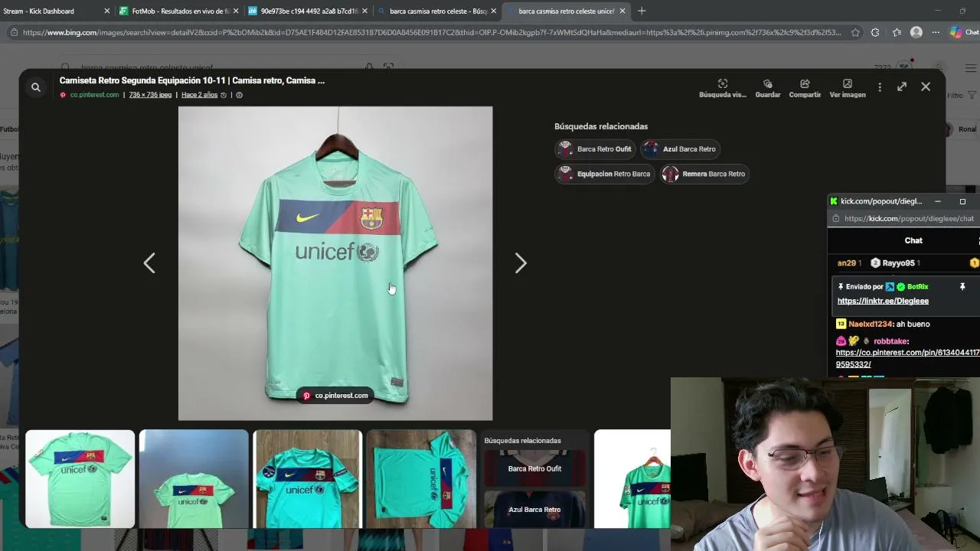The image size is (980, 551).
Task: Select the 'Barca Retro Oufit' related search chip
Action: click(595, 149)
